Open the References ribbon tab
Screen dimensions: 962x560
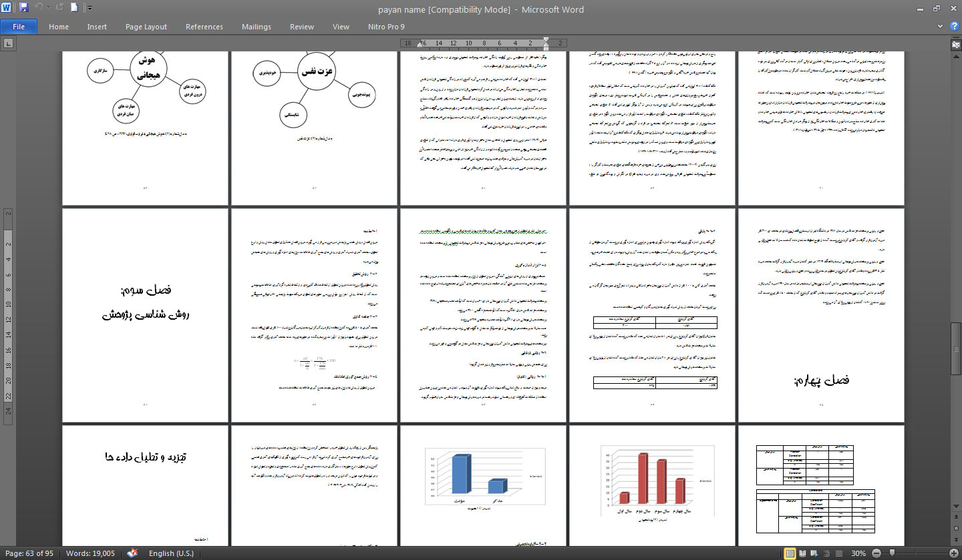(204, 27)
